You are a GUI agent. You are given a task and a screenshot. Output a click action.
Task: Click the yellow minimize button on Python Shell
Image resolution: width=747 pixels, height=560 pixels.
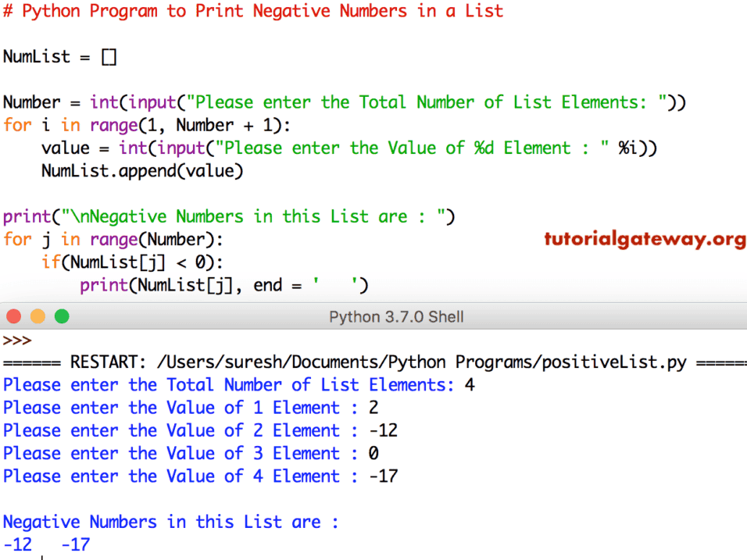click(36, 317)
